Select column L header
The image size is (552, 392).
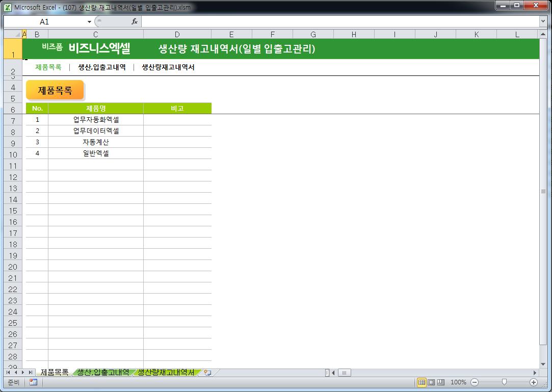517,34
